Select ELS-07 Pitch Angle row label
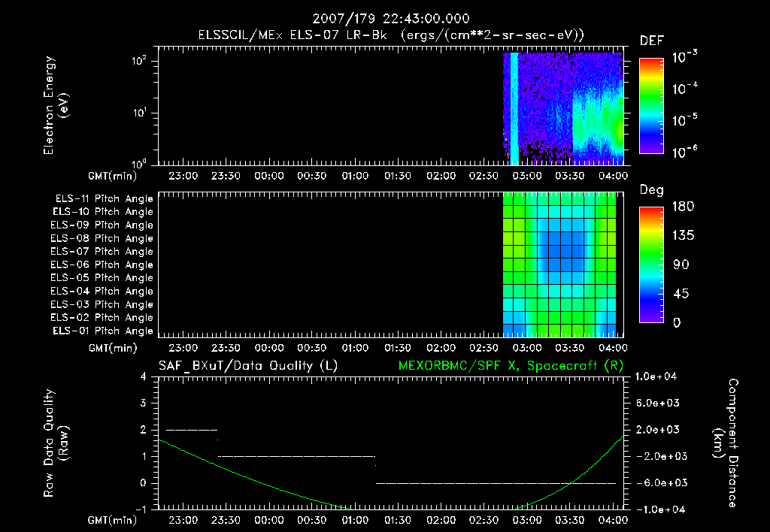 (102, 252)
